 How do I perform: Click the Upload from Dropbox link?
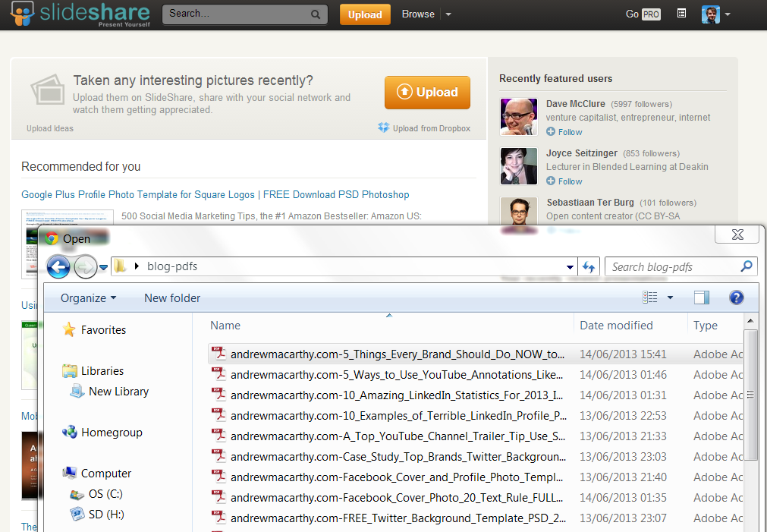432,128
